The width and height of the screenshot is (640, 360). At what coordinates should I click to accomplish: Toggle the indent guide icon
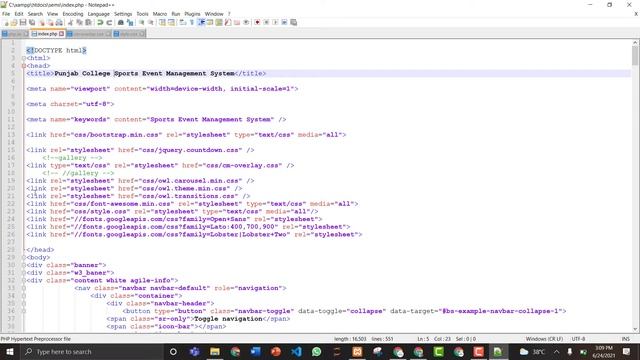pyautogui.click(x=201, y=22)
